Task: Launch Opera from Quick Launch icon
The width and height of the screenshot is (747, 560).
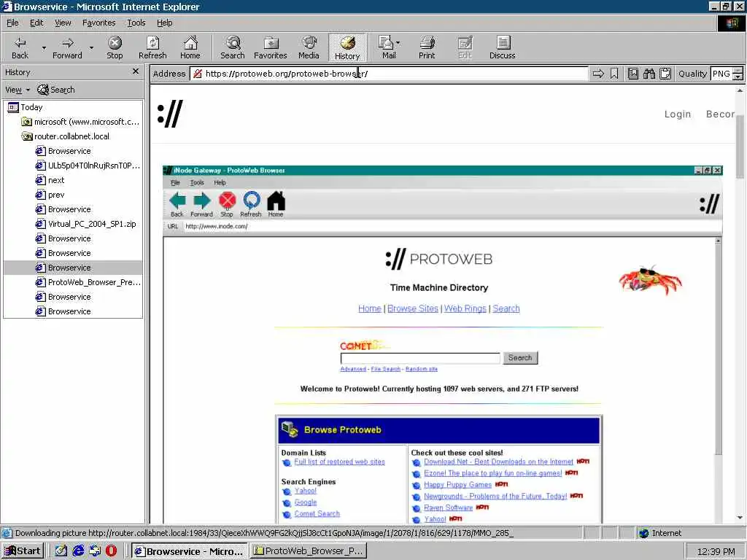Action: (x=111, y=551)
